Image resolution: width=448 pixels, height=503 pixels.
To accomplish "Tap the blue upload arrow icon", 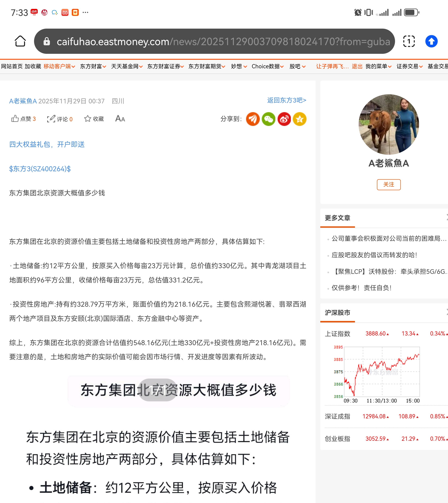I will (x=431, y=41).
